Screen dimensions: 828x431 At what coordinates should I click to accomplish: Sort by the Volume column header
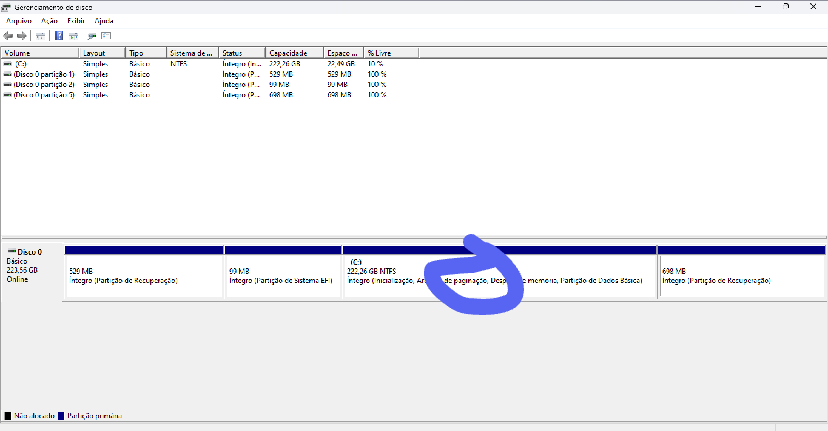click(40, 53)
